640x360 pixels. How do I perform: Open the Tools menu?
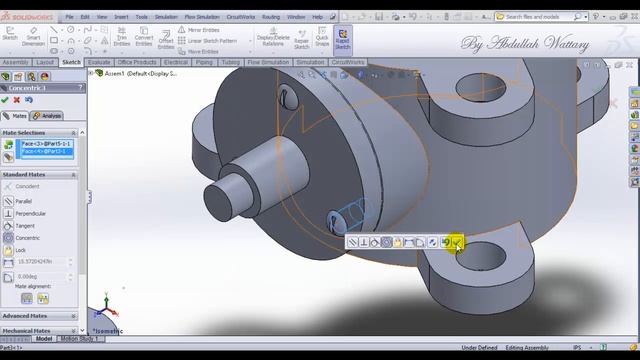142,17
